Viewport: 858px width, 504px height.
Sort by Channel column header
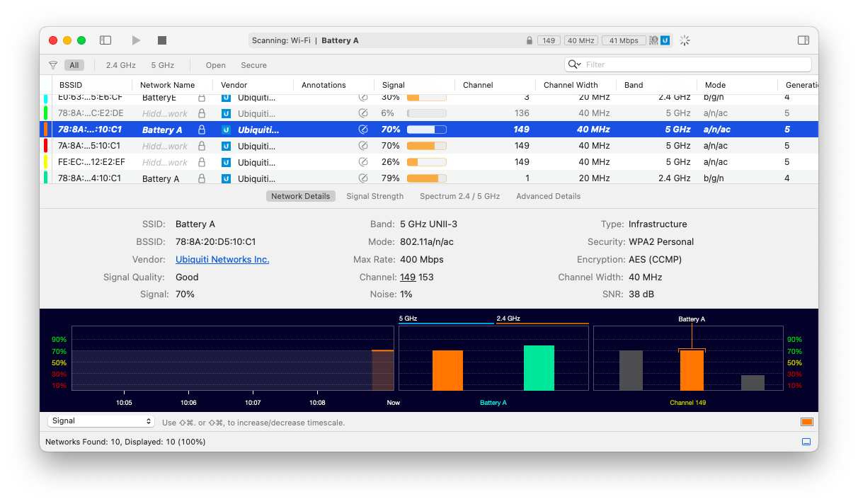(x=478, y=85)
